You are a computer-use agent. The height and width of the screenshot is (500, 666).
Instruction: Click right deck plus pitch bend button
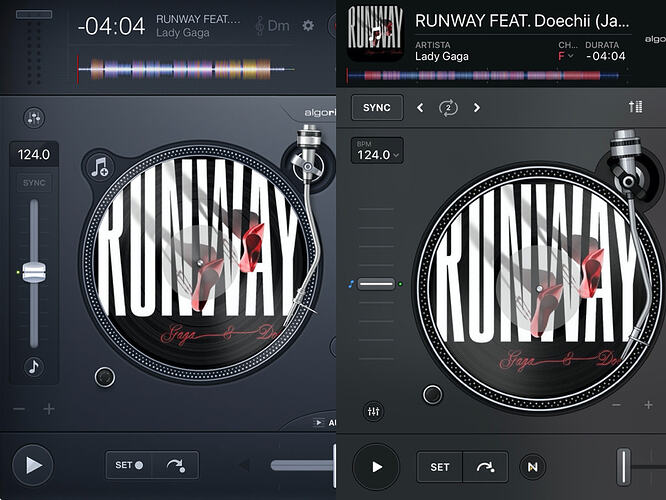648,405
